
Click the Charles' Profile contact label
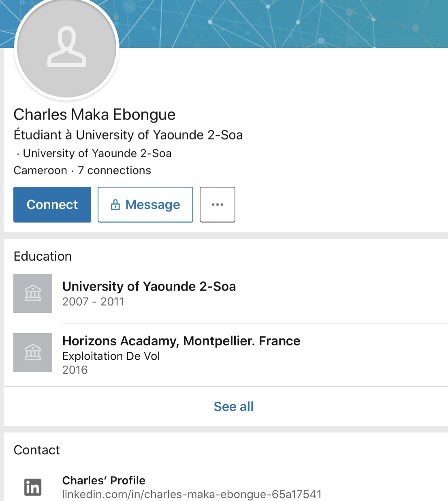104,480
